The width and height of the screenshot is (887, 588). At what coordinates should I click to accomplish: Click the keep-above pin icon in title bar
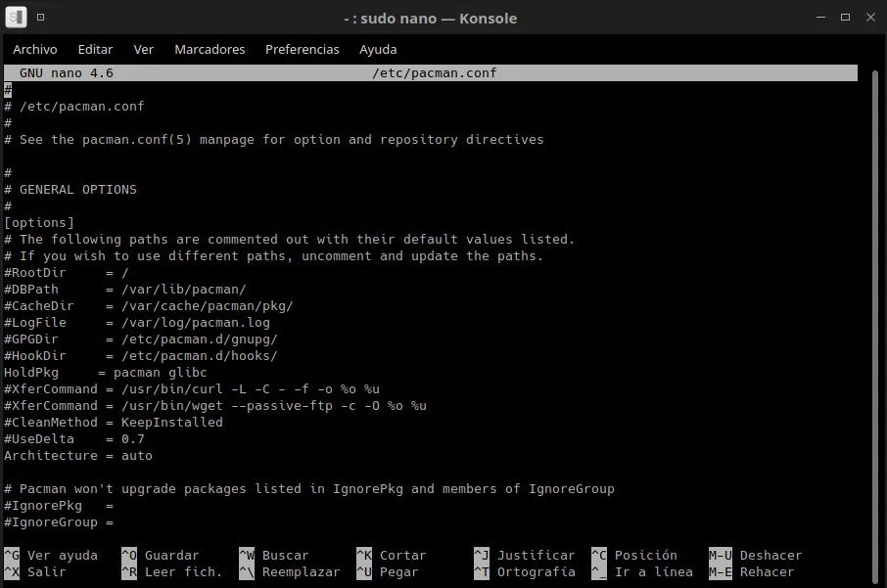41,17
